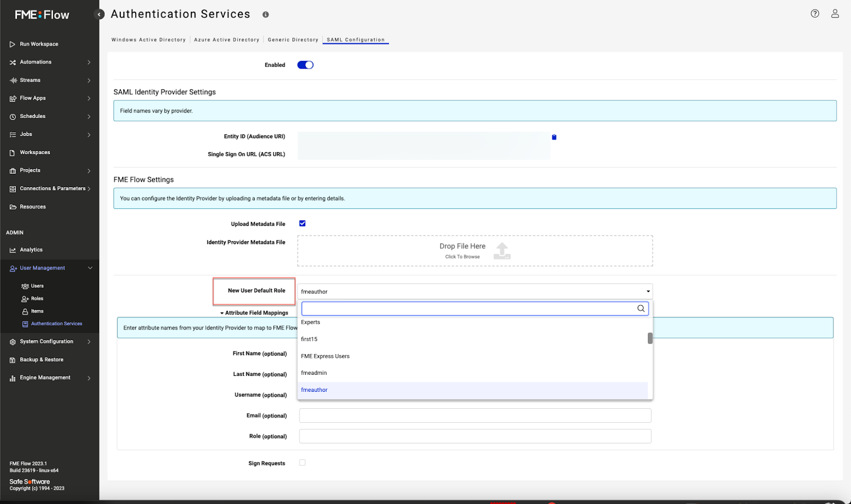Image resolution: width=851 pixels, height=504 pixels.
Task: Collapse the Attribute Field Mappings section
Action: click(x=223, y=313)
